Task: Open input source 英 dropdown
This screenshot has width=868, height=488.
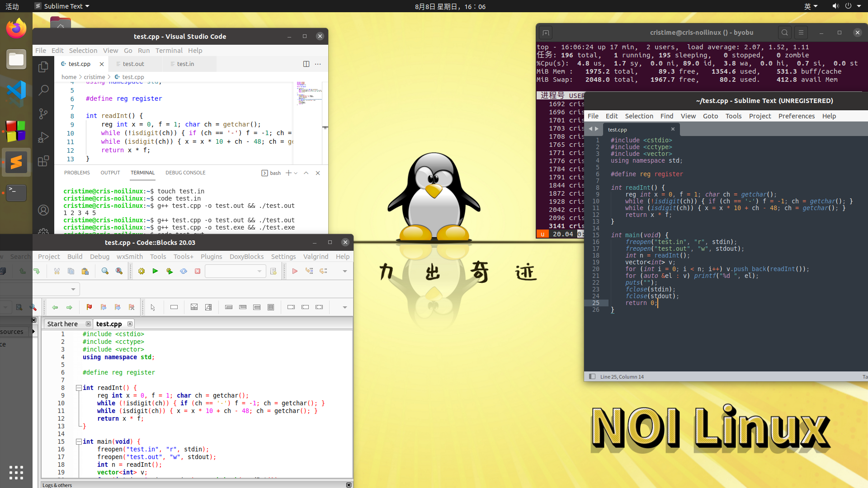Action: pyautogui.click(x=811, y=6)
